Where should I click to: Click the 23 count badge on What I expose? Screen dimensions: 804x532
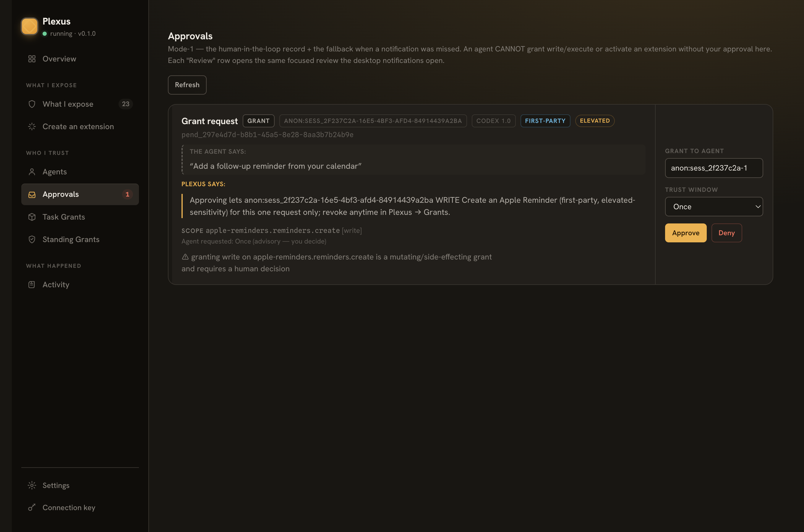126,104
